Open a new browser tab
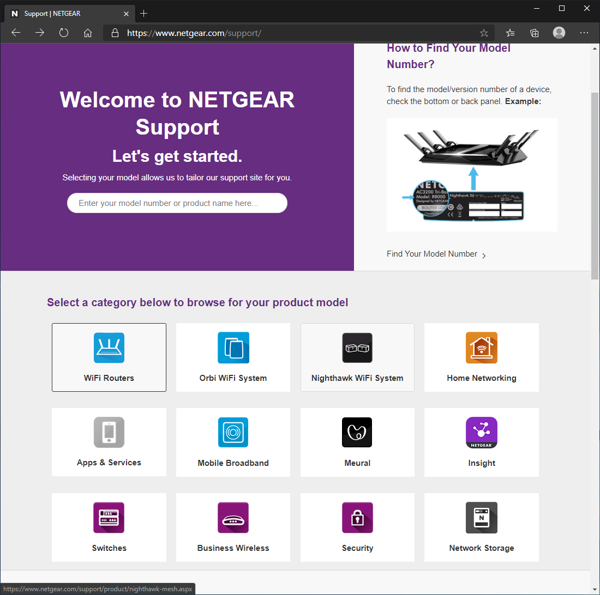 pos(143,14)
